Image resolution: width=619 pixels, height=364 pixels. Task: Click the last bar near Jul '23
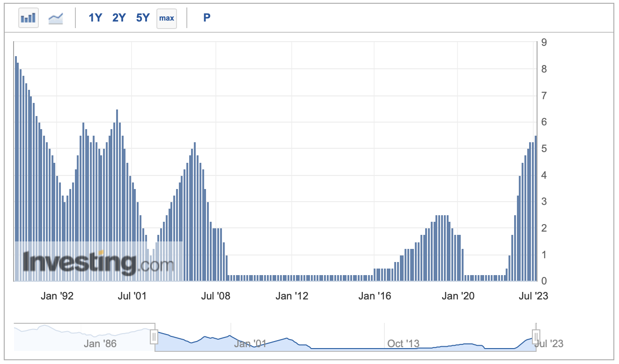click(536, 208)
